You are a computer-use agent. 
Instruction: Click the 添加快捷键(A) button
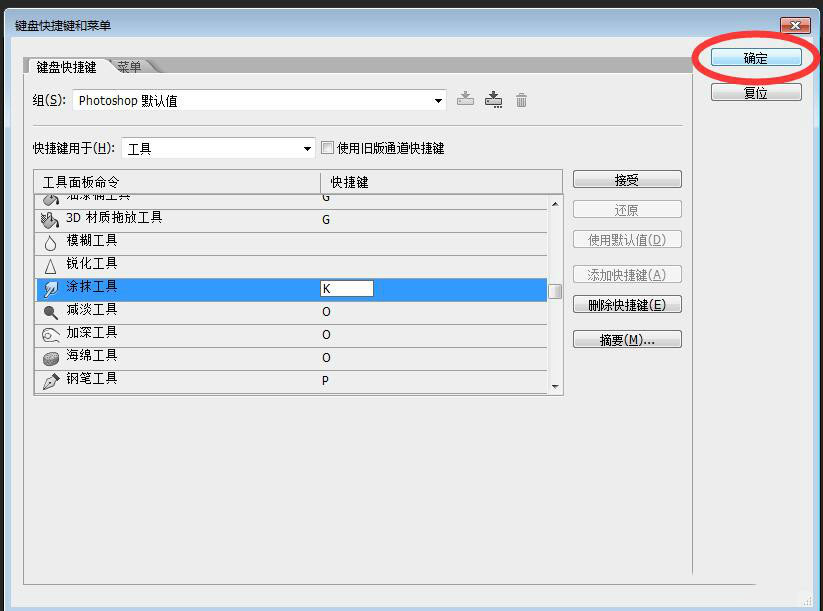click(627, 275)
